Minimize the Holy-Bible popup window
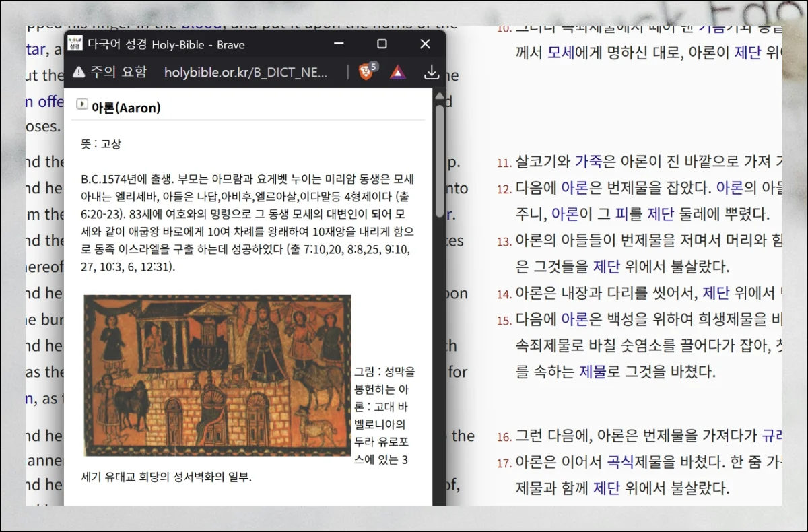Screen dimensions: 808x532 click(339, 44)
